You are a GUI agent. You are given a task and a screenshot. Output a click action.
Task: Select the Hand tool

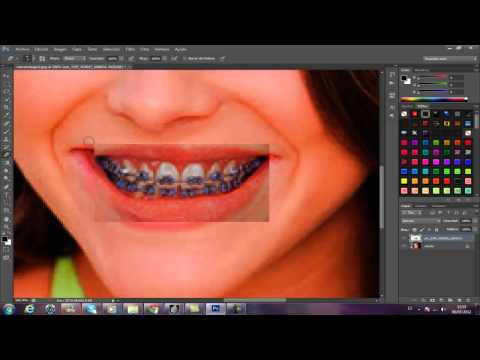coord(6,219)
